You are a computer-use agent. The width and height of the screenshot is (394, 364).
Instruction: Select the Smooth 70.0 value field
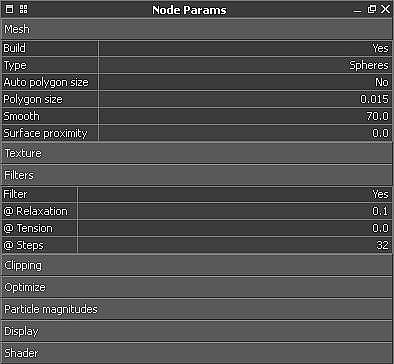(x=245, y=116)
